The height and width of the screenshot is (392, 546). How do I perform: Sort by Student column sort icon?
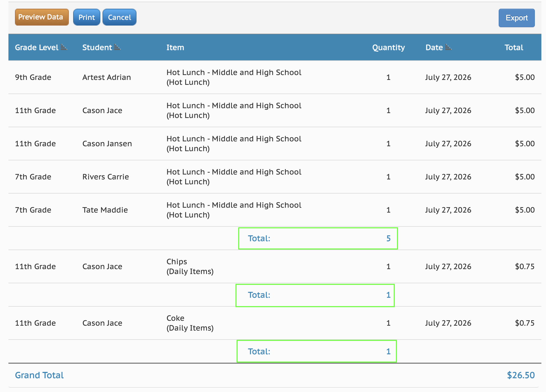117,47
